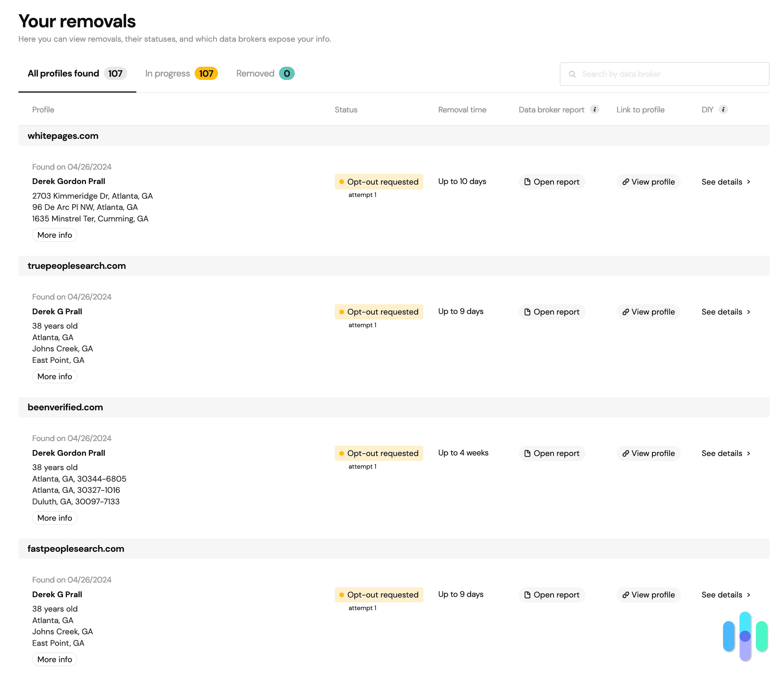
Task: Expand More info under fastpeoplesearch.com profile
Action: tap(55, 660)
